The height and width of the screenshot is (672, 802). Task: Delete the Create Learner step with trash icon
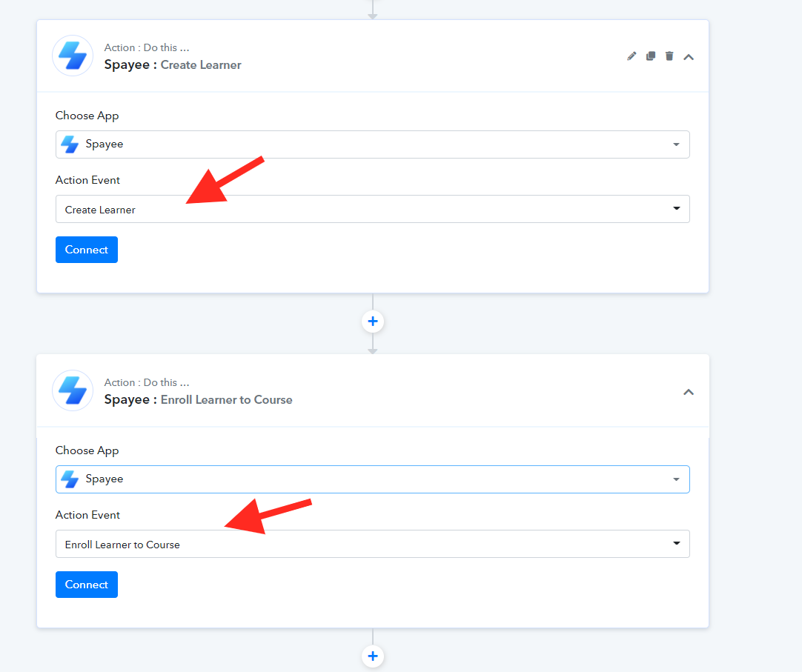pos(669,56)
